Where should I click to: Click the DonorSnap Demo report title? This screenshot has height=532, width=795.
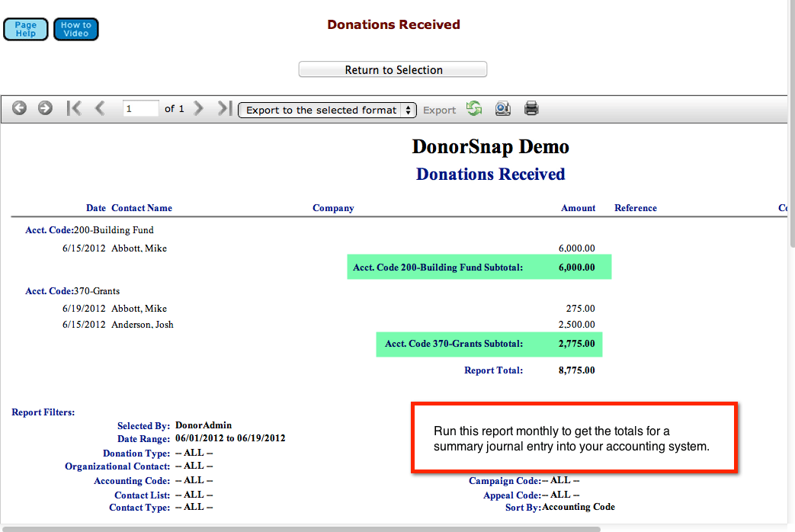490,146
